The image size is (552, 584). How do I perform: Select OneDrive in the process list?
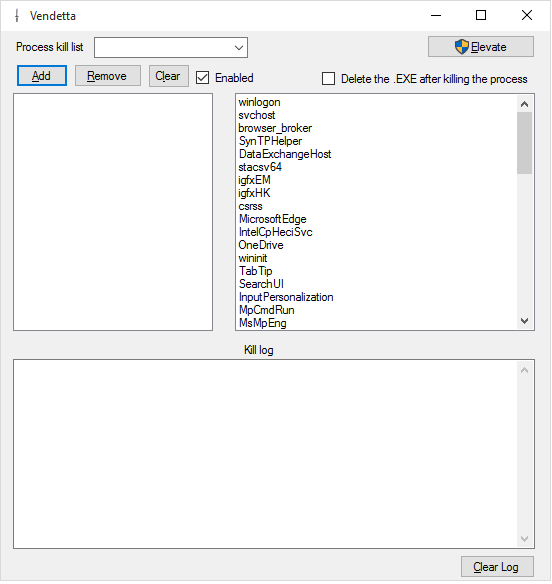pos(261,245)
